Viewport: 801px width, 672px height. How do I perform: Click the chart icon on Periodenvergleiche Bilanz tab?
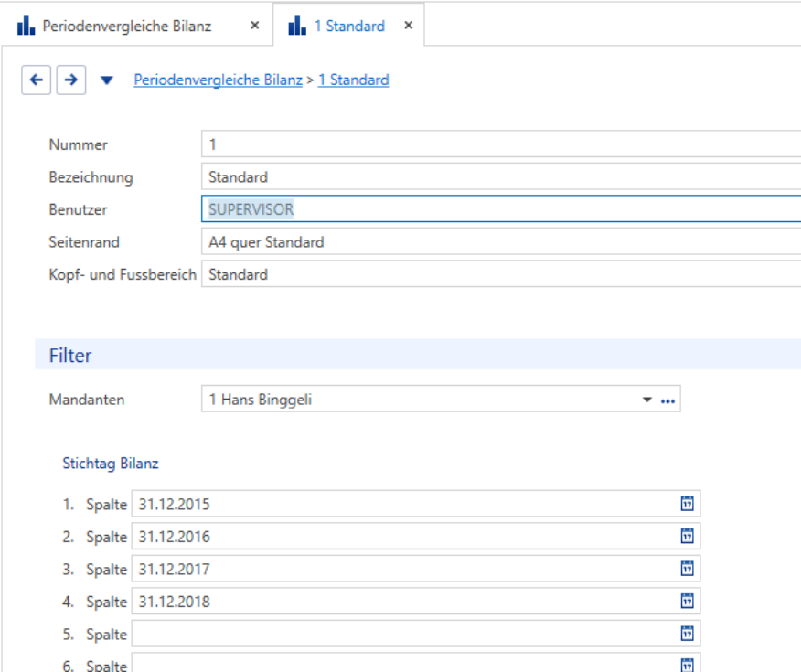(26, 25)
